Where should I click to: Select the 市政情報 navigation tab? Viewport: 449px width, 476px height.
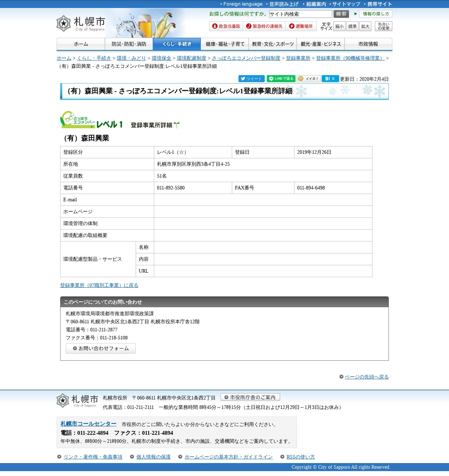pos(368,44)
